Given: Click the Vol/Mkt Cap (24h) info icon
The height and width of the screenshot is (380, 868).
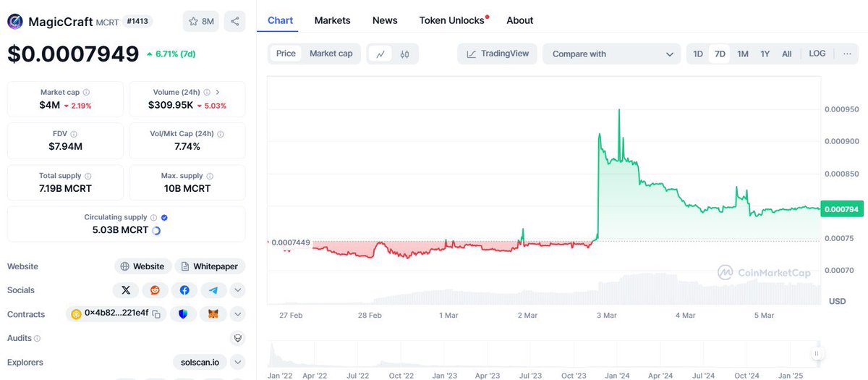Looking at the screenshot, I should click(220, 134).
